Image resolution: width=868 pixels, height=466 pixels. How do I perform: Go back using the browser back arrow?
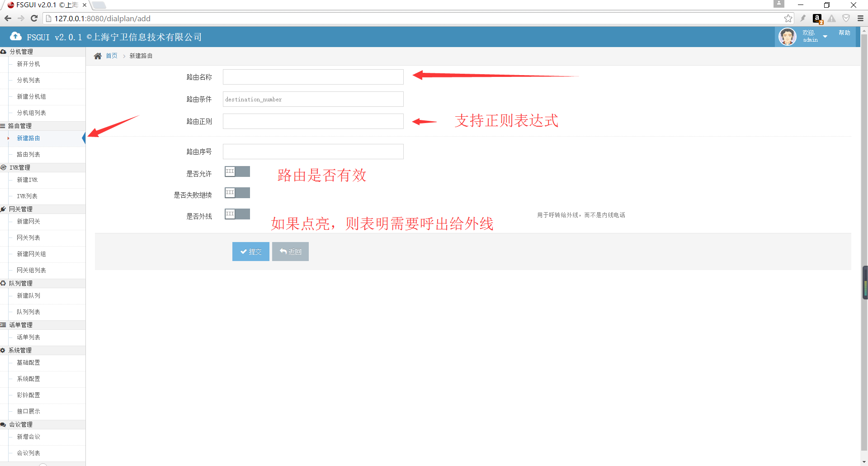point(8,19)
